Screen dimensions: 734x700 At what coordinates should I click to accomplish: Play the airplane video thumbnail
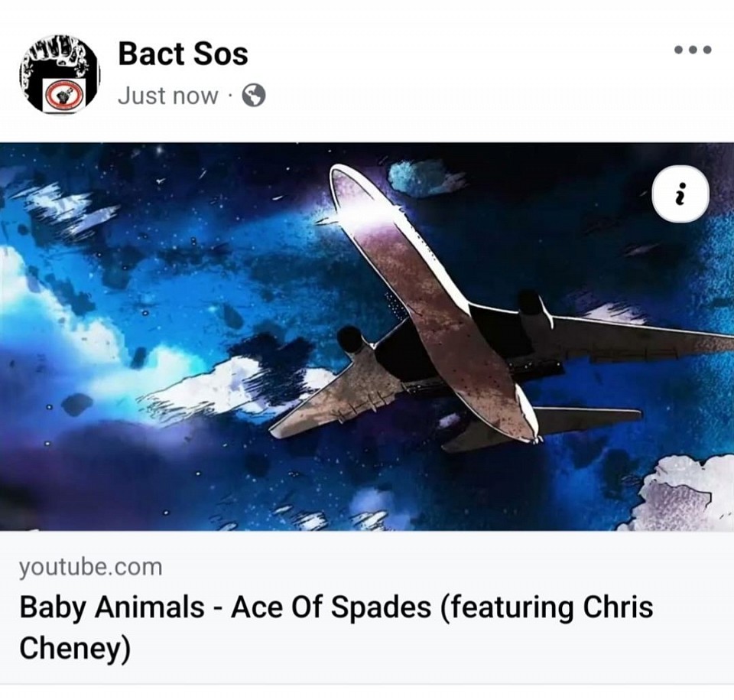[367, 337]
